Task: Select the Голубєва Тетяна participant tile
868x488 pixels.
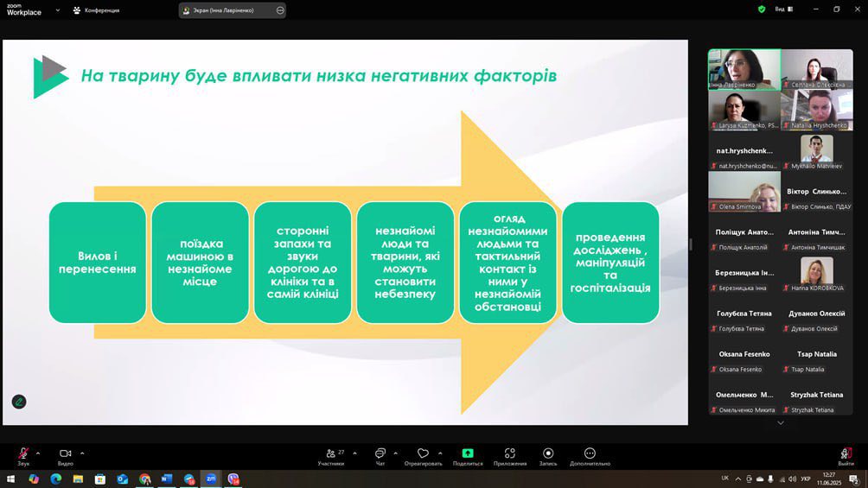Action: [744, 314]
